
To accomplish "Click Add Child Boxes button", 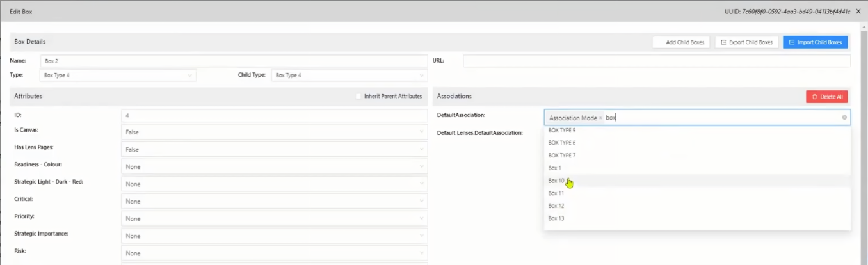I will 680,42.
